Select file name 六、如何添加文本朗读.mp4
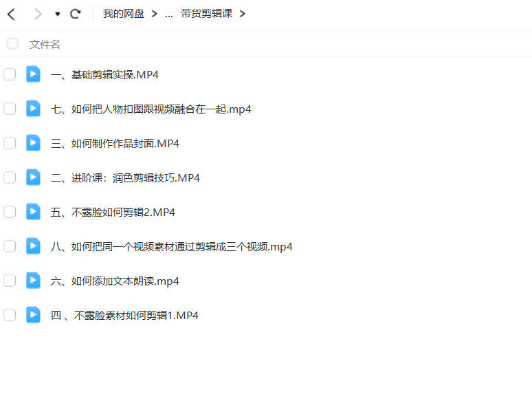Image resolution: width=532 pixels, height=412 pixels. pos(115,281)
